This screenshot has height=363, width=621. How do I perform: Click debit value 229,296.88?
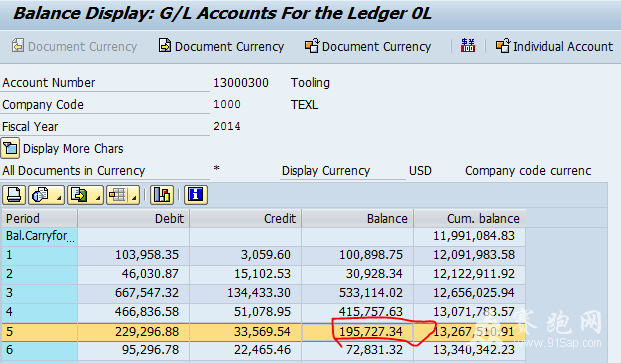pos(147,331)
